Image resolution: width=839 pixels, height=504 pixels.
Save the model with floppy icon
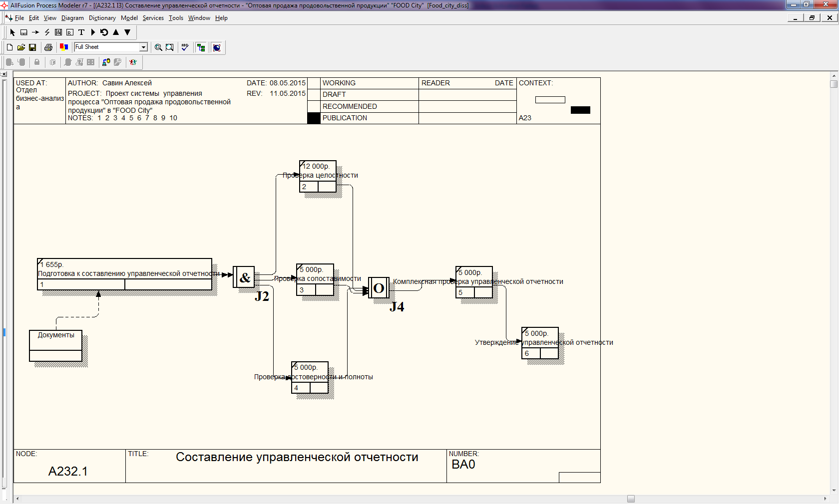point(32,47)
